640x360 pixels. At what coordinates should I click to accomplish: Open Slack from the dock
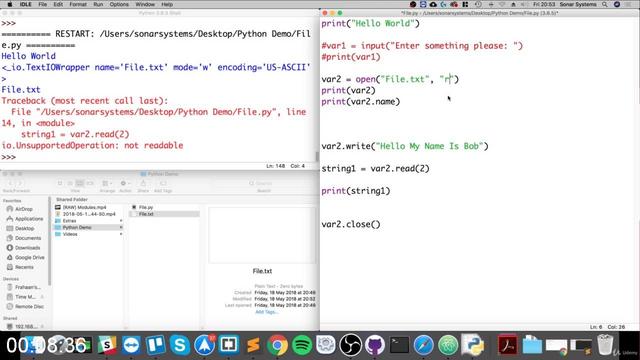click(x=107, y=345)
